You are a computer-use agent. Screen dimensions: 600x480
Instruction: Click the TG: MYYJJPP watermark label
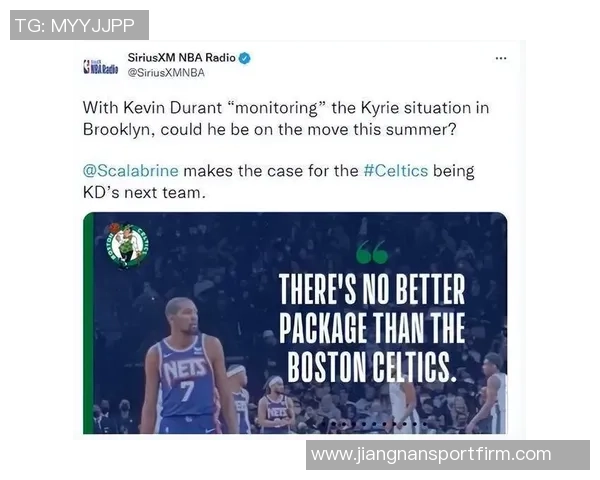pos(79,25)
